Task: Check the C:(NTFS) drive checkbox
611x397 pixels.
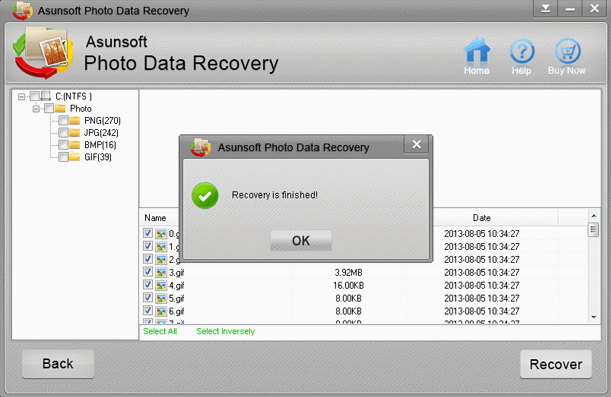Action: 35,96
